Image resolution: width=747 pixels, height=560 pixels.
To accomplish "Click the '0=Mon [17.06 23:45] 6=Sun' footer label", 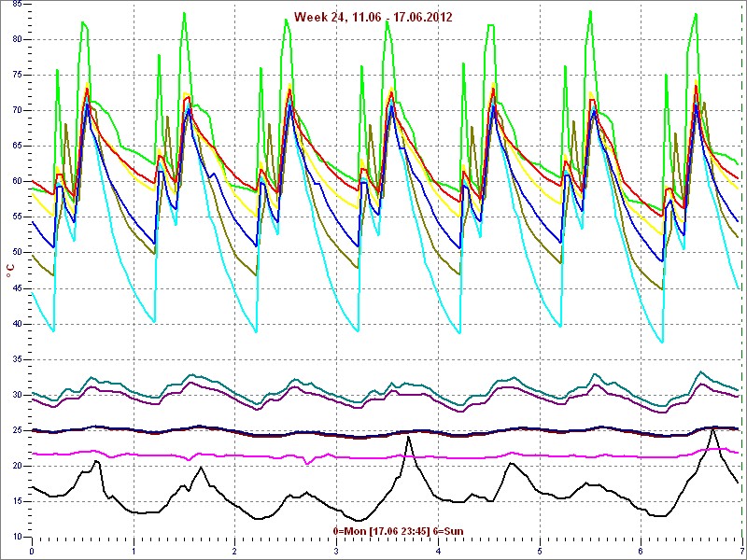I will pos(398,531).
